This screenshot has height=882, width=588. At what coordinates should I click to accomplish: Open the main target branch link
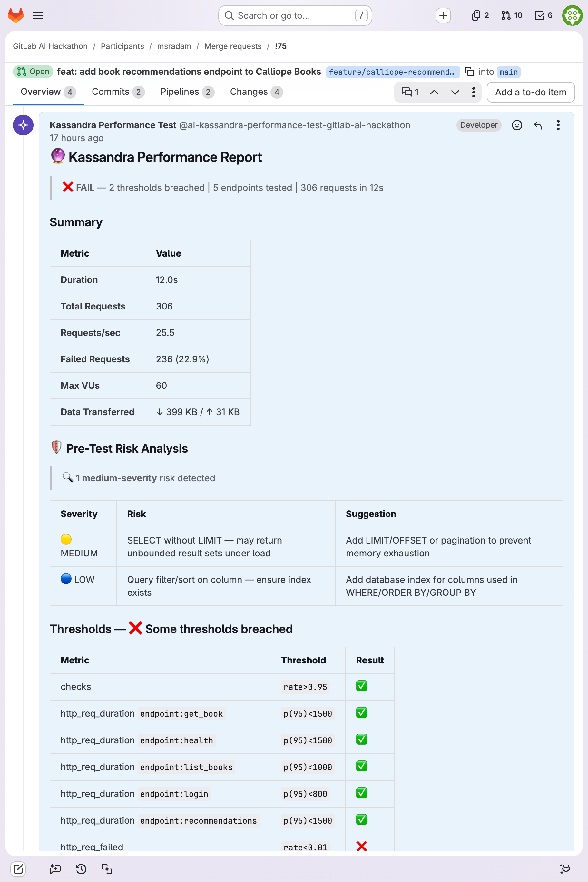[x=508, y=72]
